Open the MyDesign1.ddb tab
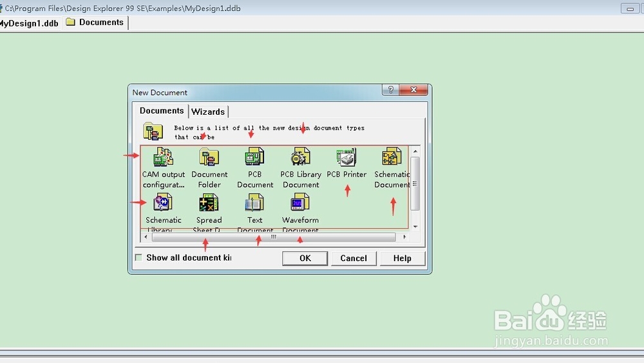This screenshot has width=644, height=363. pos(29,23)
